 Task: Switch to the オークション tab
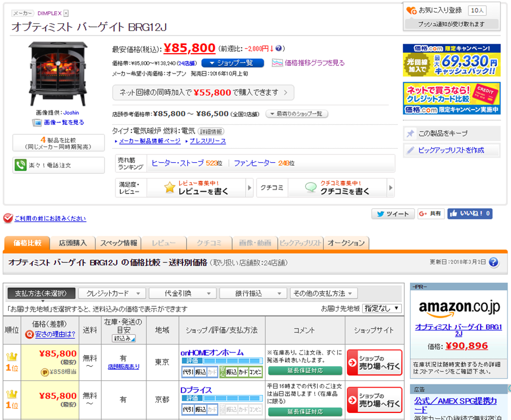click(x=346, y=243)
